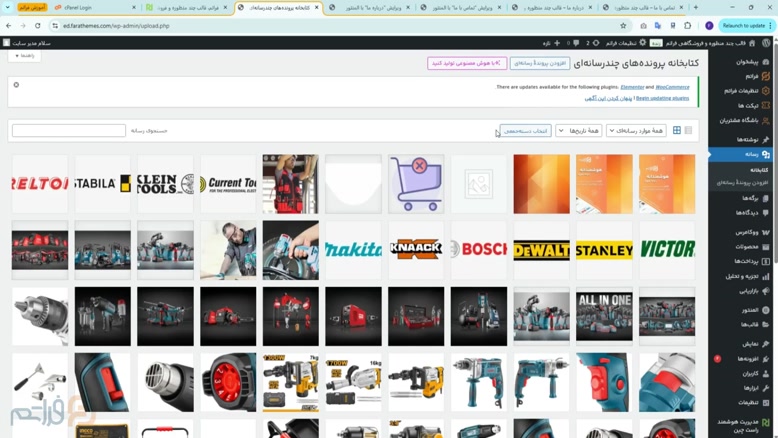Dismiss the plugin updates notice
This screenshot has width=778, height=438.
pyautogui.click(x=16, y=85)
